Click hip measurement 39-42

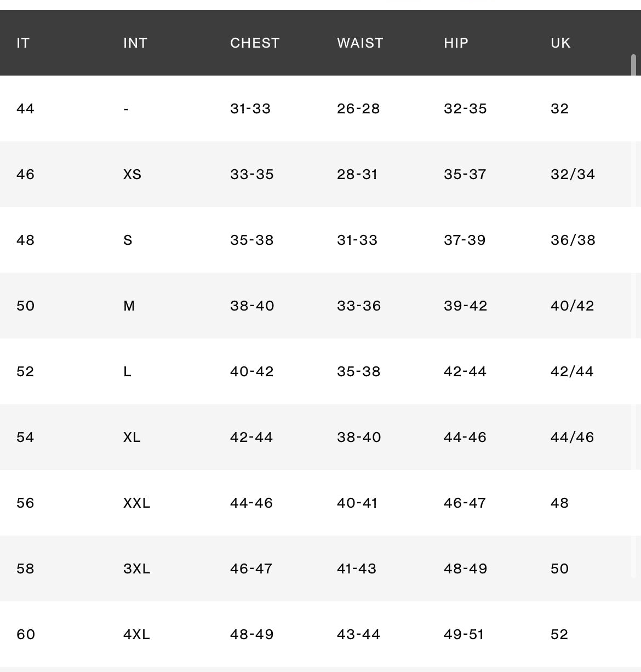pos(465,306)
